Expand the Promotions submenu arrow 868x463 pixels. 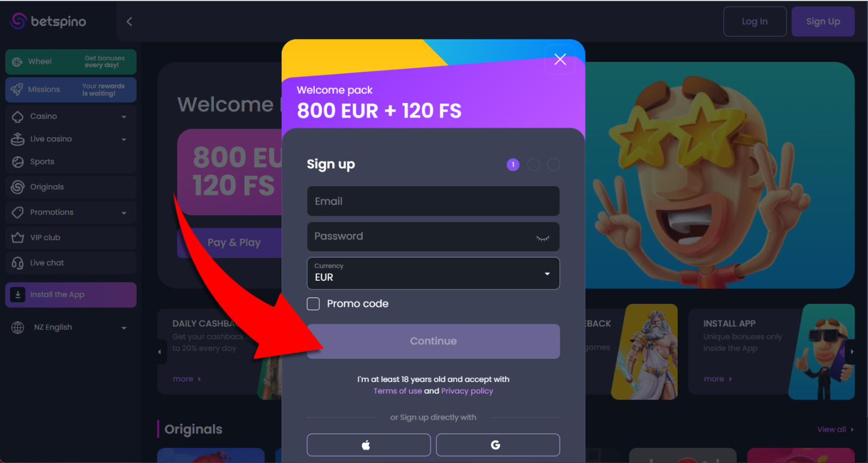coord(124,213)
